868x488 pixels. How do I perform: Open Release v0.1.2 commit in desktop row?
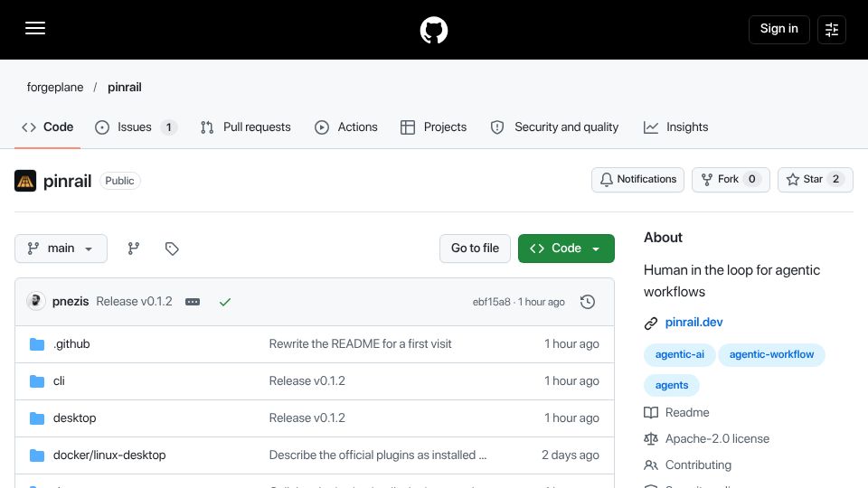(x=307, y=418)
